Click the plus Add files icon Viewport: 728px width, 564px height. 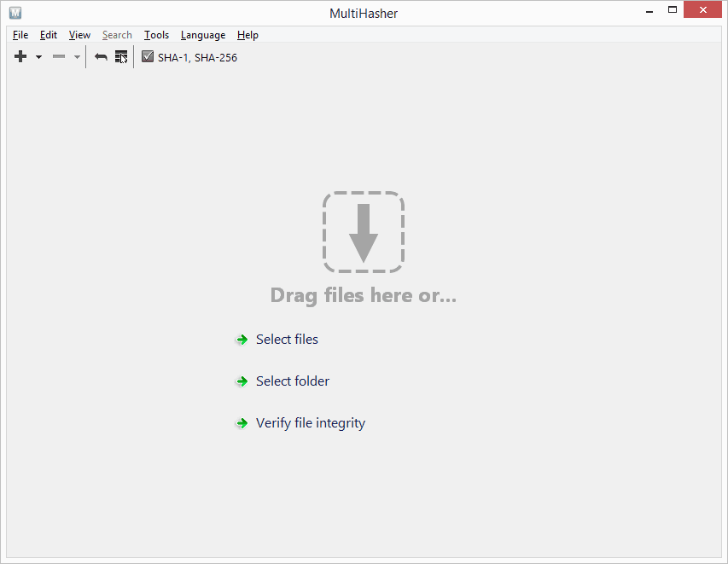20,56
